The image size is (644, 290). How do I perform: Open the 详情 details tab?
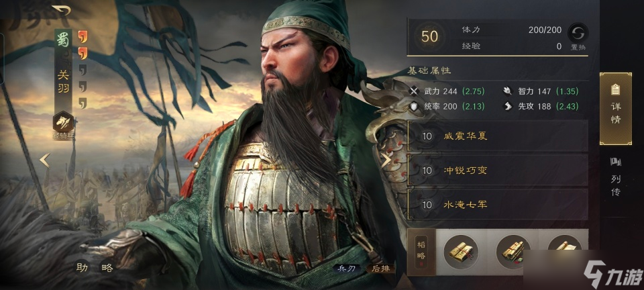pos(615,109)
